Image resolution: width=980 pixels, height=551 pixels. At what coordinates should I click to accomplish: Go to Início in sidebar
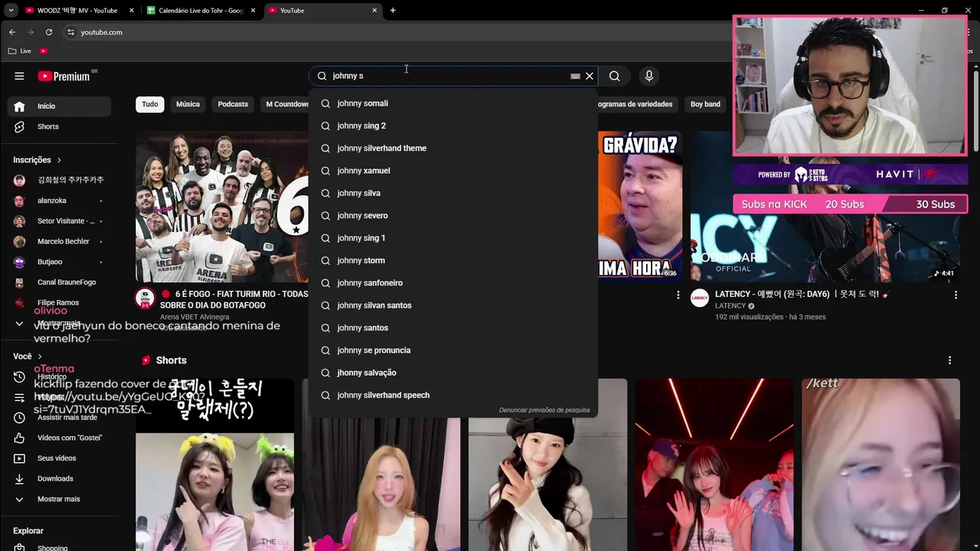click(59, 106)
